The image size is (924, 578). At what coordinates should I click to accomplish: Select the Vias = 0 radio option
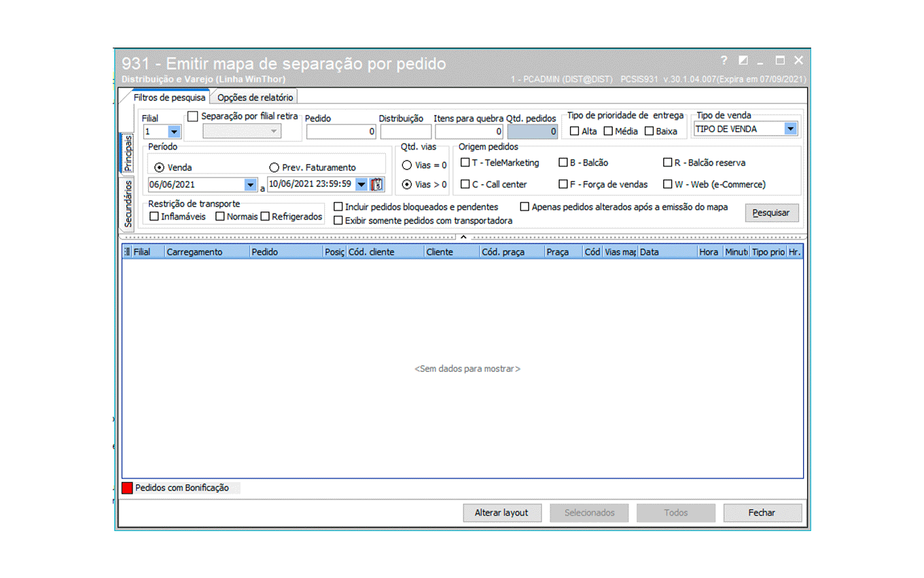pyautogui.click(x=407, y=165)
